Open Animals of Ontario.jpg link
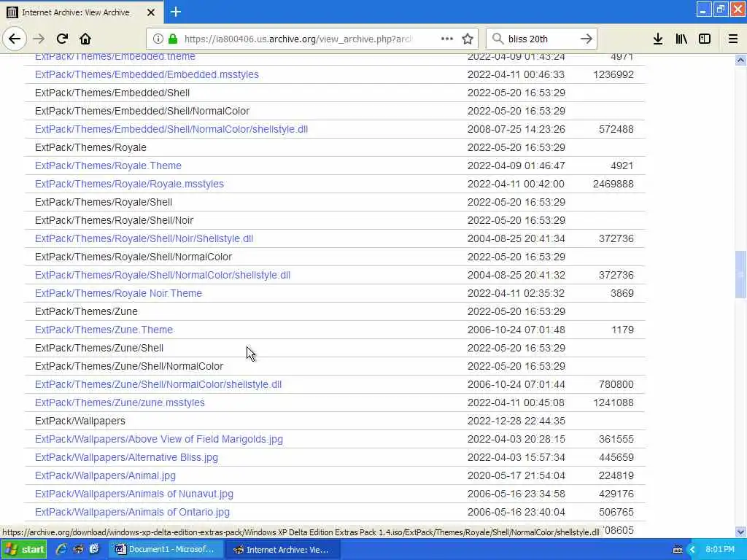Viewport: 747px width, 560px height. point(132,512)
